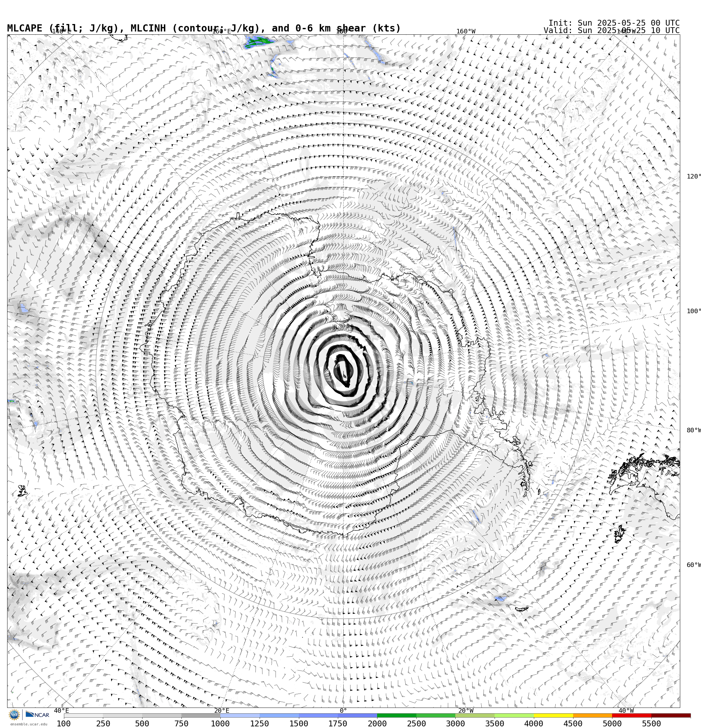The height and width of the screenshot is (728, 701).
Task: Click the 0° longitude label below the map
Action: pyautogui.click(x=343, y=710)
